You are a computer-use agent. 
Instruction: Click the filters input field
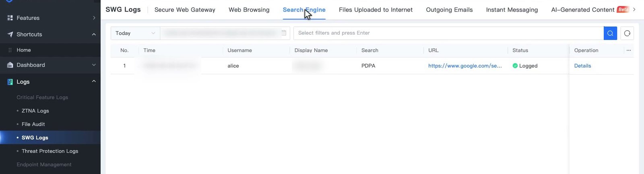448,33
